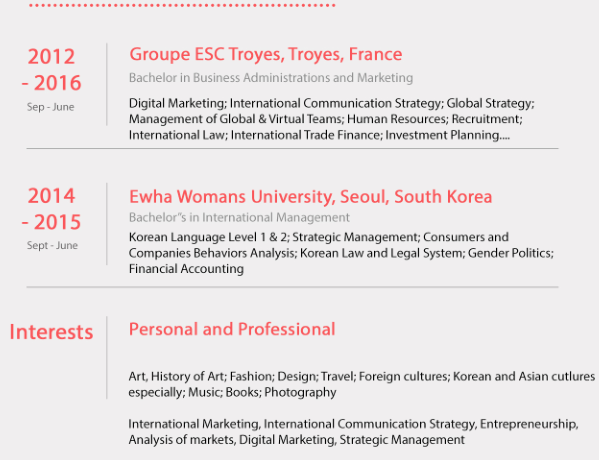This screenshot has height=460, width=599.
Task: Click the Sept - June date label
Action: [52, 245]
